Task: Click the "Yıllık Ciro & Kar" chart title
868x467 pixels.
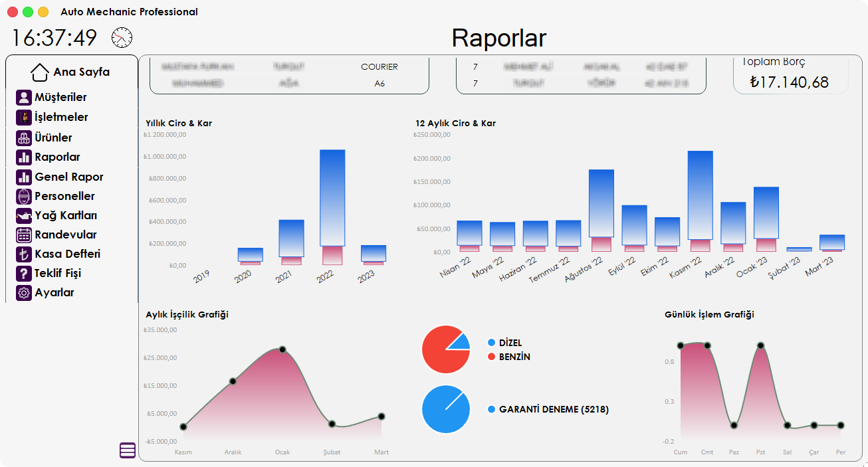Action: (x=179, y=123)
